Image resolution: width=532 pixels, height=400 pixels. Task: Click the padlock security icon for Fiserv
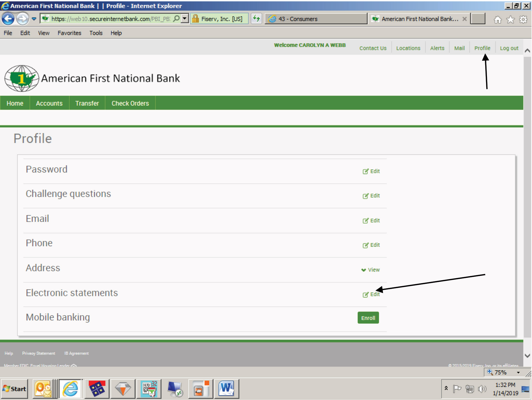(x=196, y=19)
